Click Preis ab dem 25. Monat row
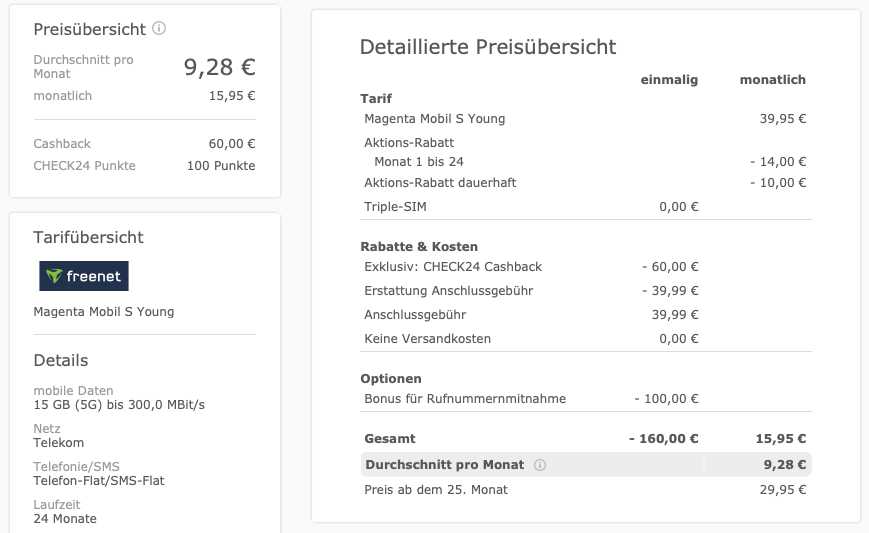Screen dimensions: 869x533 (x=585, y=489)
